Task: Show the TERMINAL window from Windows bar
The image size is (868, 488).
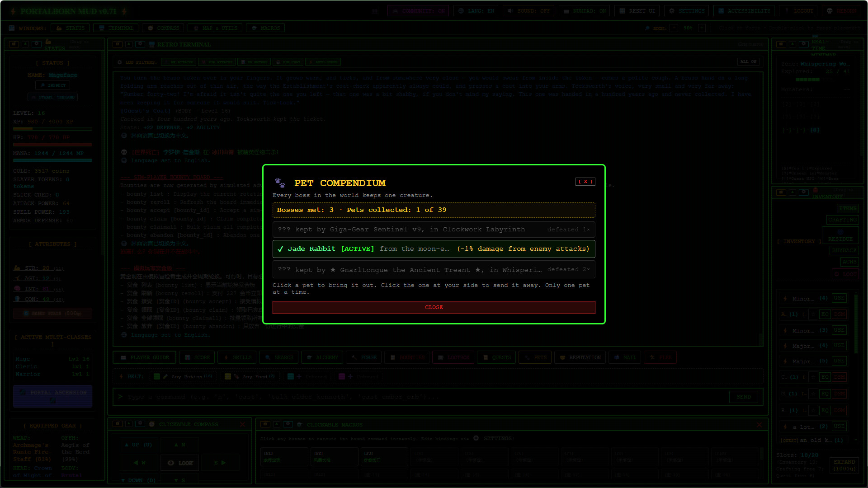Action: pyautogui.click(x=116, y=28)
